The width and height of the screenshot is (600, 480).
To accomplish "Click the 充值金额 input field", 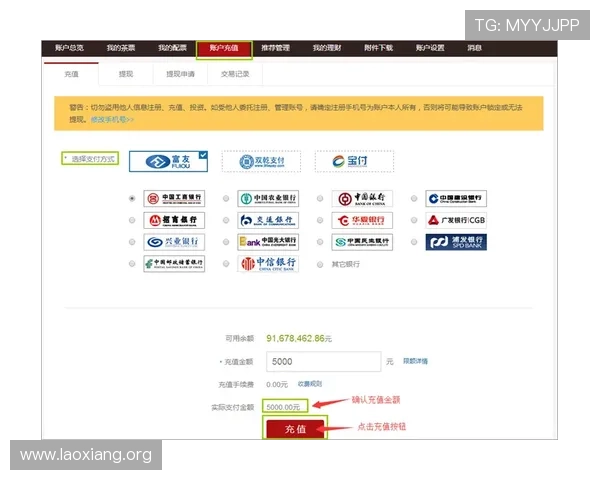I will (323, 361).
